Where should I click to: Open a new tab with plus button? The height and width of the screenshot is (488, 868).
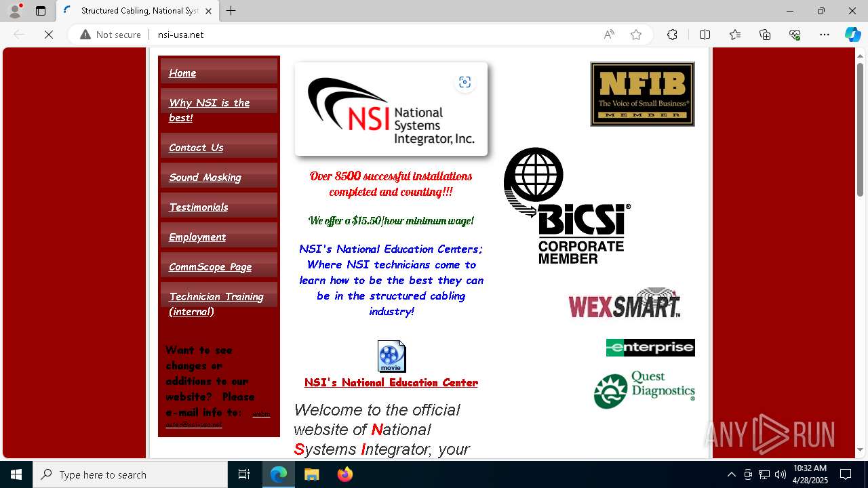point(231,11)
